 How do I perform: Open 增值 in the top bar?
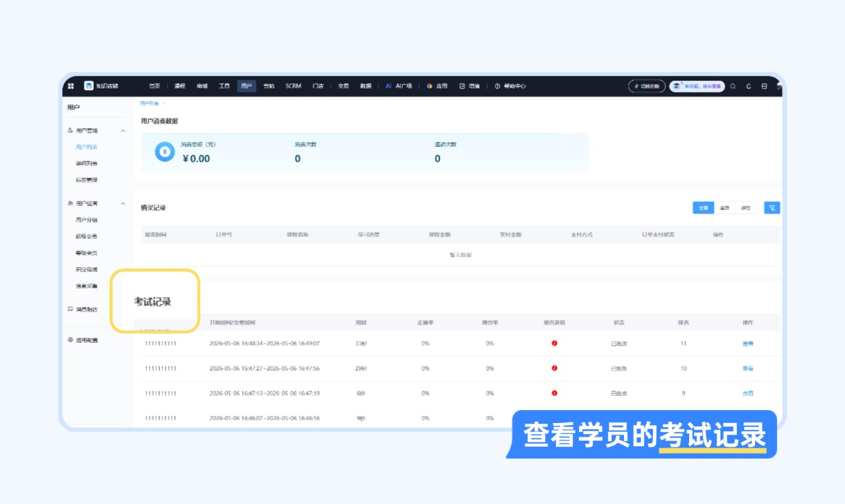(x=470, y=86)
